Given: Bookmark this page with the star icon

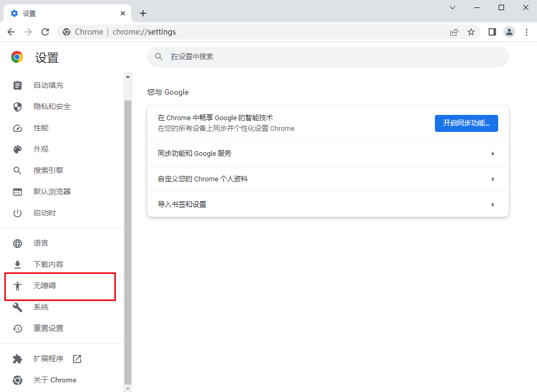Looking at the screenshot, I should click(471, 32).
